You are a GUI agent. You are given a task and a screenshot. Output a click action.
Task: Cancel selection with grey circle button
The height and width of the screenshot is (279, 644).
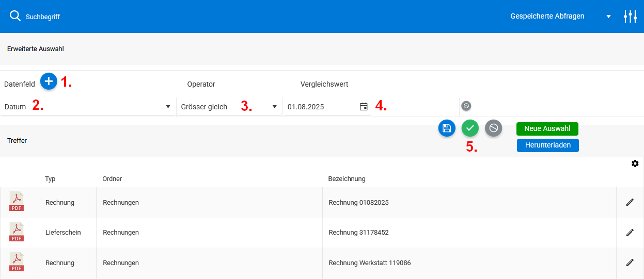pyautogui.click(x=493, y=128)
